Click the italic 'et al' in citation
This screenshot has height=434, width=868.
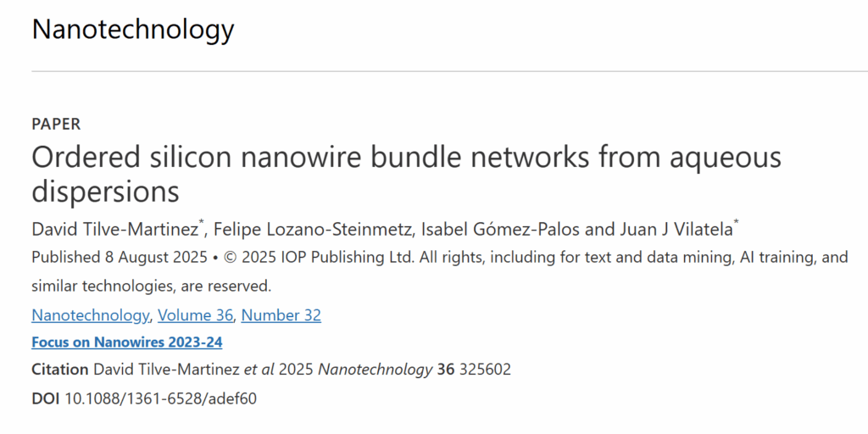(259, 370)
